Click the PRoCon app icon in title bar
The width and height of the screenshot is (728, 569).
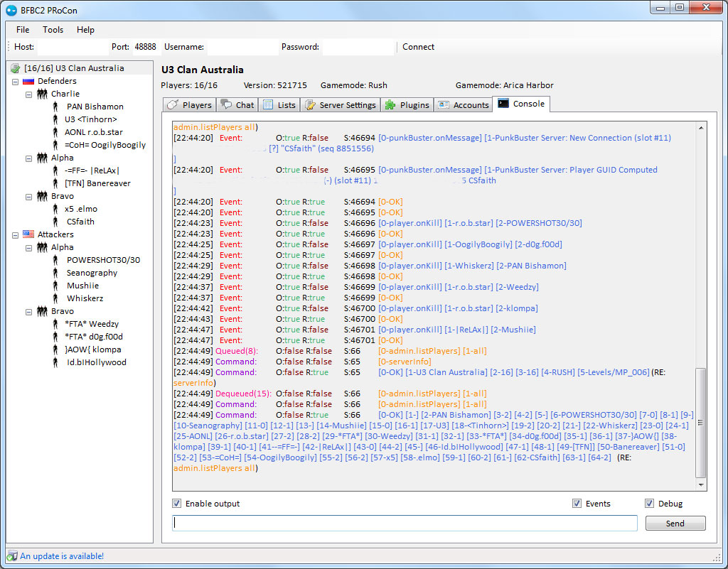point(11,10)
